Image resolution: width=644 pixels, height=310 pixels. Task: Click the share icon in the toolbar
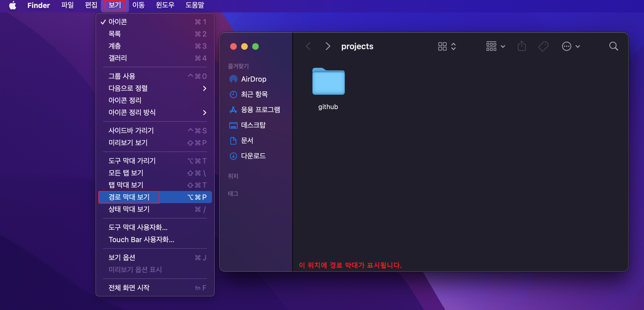point(521,46)
